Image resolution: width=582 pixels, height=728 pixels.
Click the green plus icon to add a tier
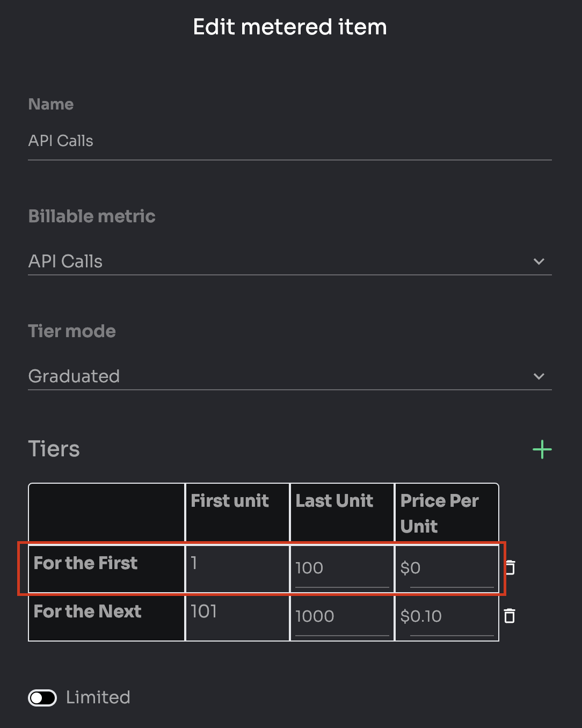pos(542,449)
